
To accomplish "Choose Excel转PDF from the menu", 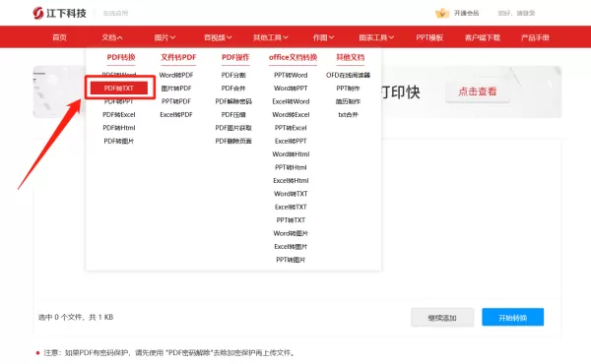I will [x=176, y=115].
